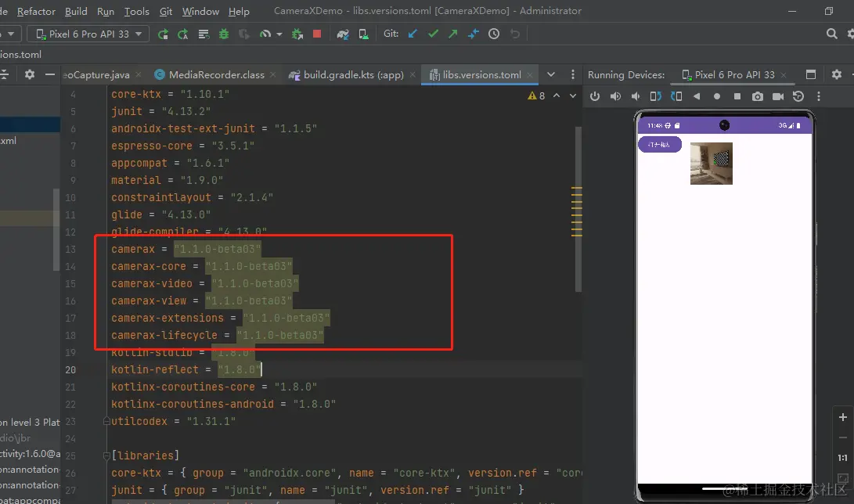The image size is (854, 504).
Task: Toggle Running Devices window mode icon
Action: 811,74
